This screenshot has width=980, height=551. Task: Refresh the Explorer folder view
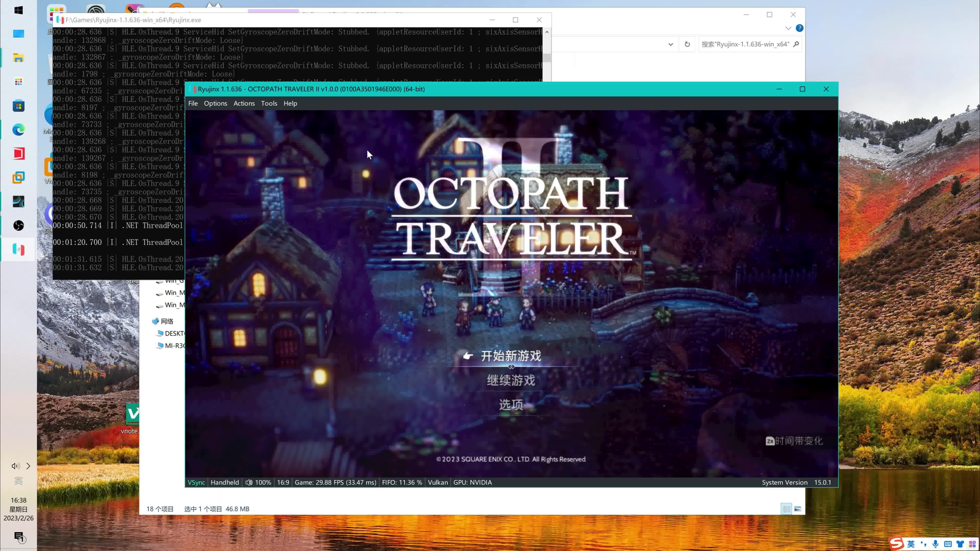pos(687,44)
